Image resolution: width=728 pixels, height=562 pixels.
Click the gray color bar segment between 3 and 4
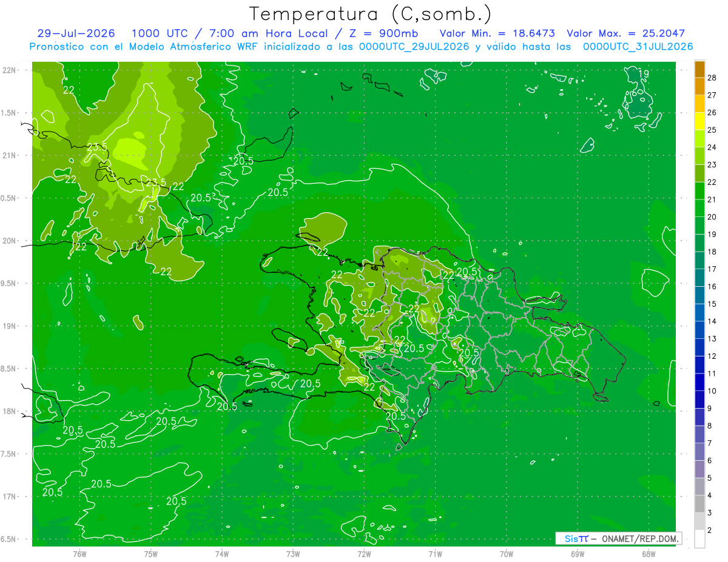(x=699, y=504)
